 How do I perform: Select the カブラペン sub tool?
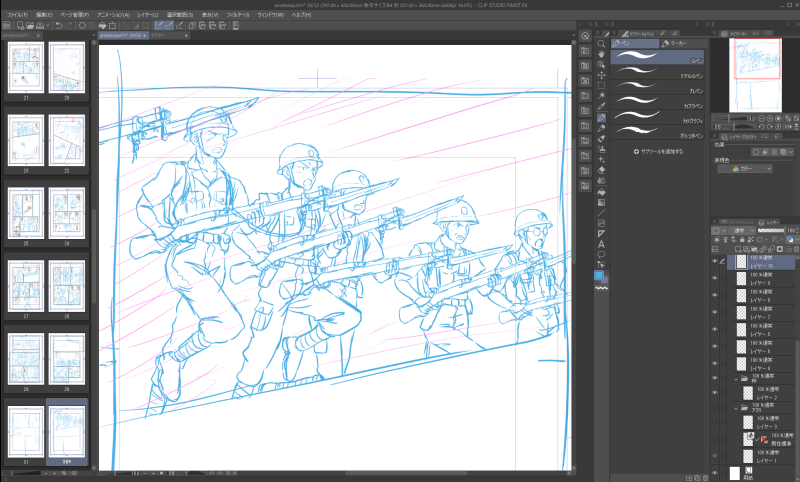click(657, 102)
